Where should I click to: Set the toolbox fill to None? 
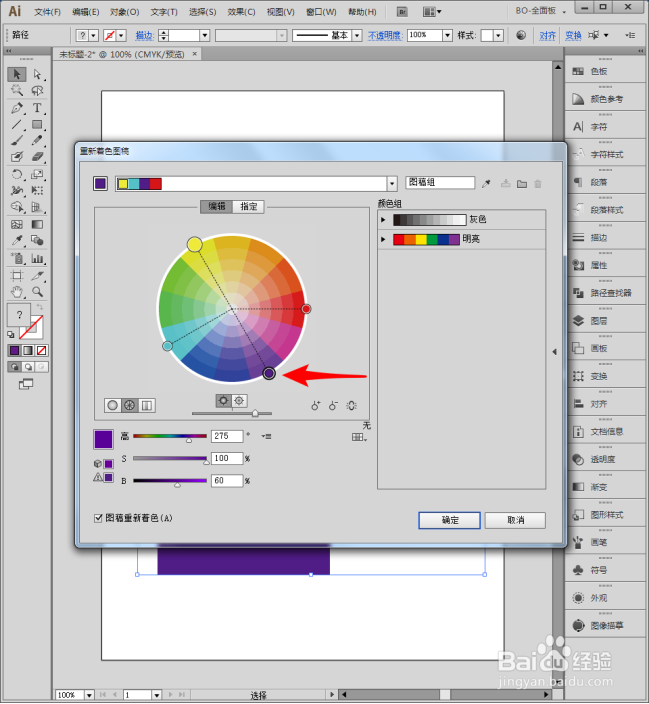pos(41,350)
